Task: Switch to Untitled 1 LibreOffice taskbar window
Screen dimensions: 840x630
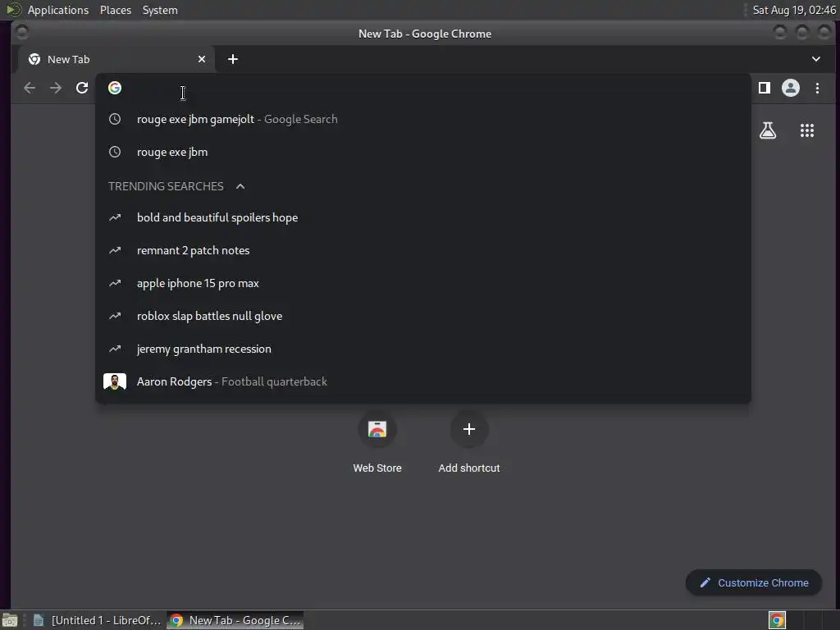Action: [97, 620]
